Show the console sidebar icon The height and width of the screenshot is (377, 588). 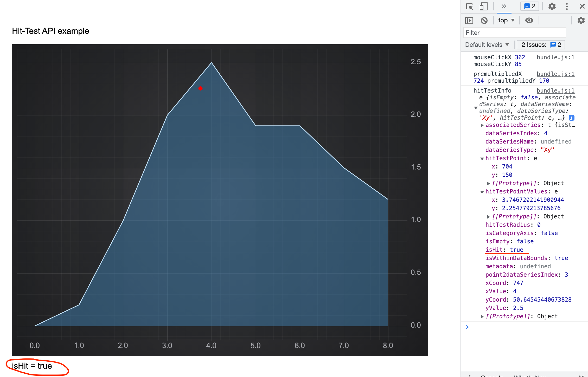(x=469, y=20)
